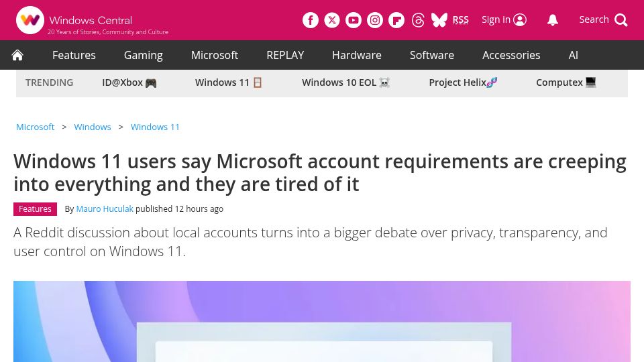This screenshot has width=644, height=362.
Task: Click the Windows 11 breadcrumb link
Action: (155, 127)
